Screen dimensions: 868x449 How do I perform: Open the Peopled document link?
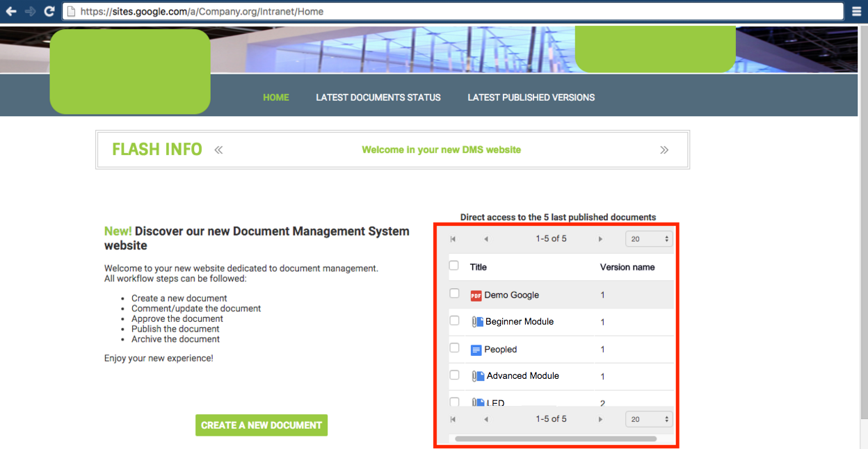tap(501, 350)
